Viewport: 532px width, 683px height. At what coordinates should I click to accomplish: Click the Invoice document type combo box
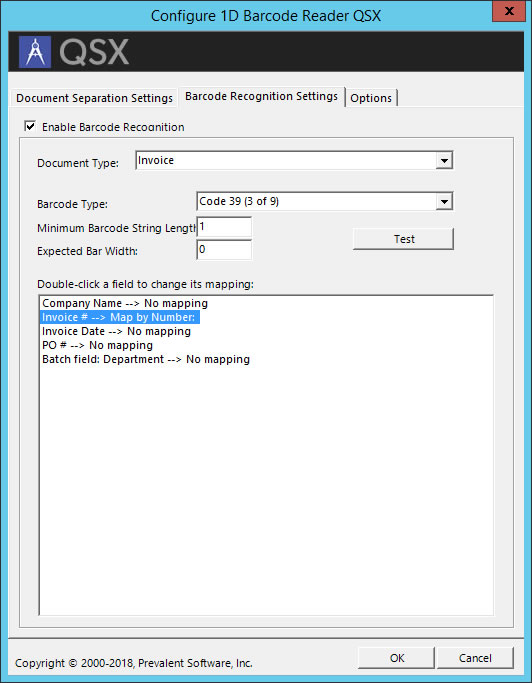pos(294,161)
